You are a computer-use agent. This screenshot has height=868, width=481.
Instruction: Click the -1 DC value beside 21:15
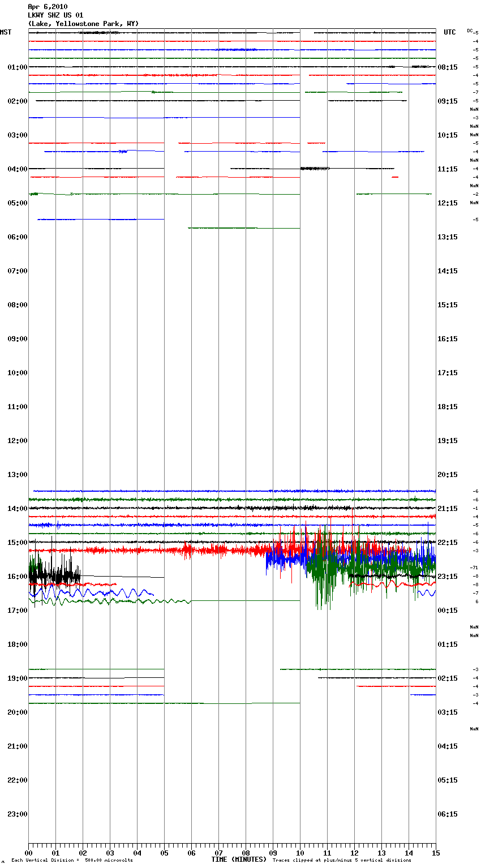coord(475,509)
